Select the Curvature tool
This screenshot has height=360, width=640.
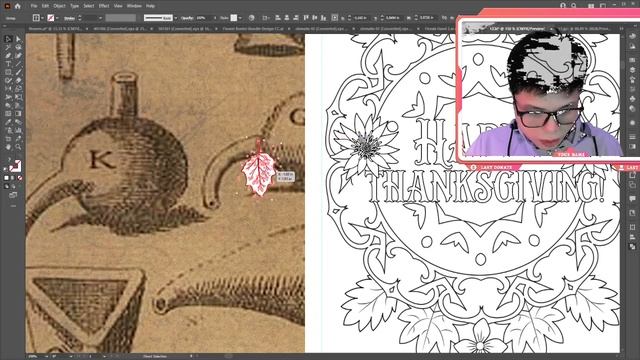[x=18, y=56]
